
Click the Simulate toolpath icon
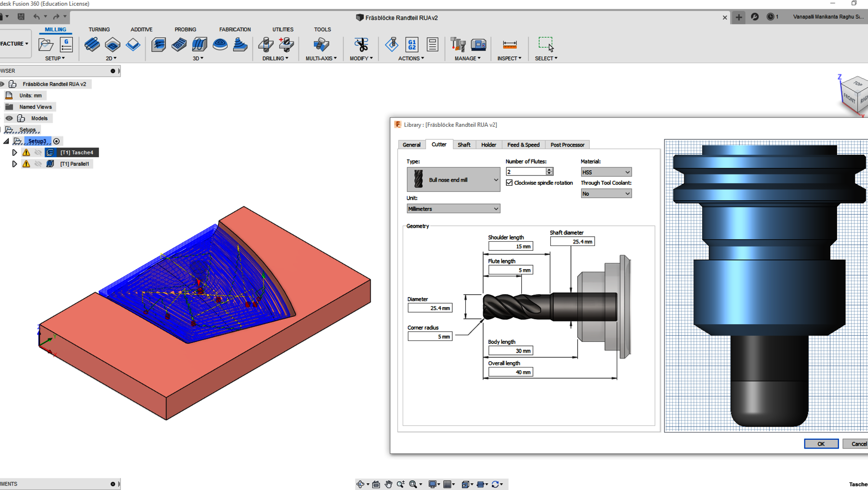392,45
